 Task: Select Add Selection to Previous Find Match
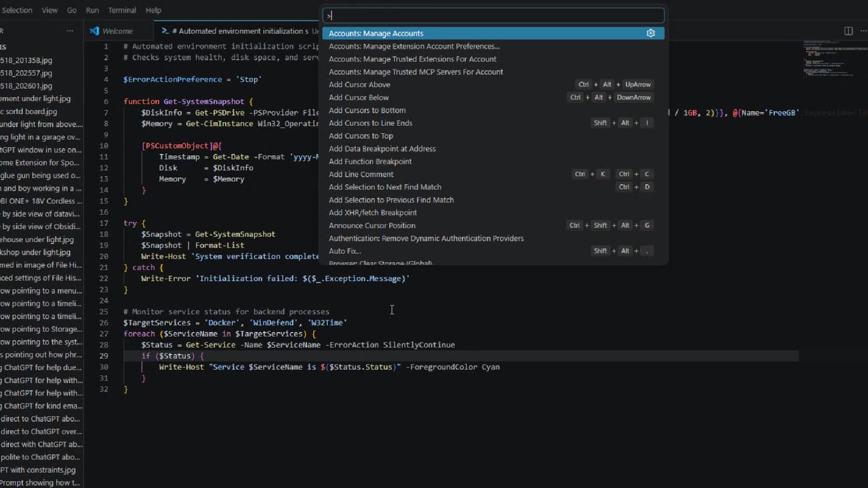pyautogui.click(x=493, y=200)
